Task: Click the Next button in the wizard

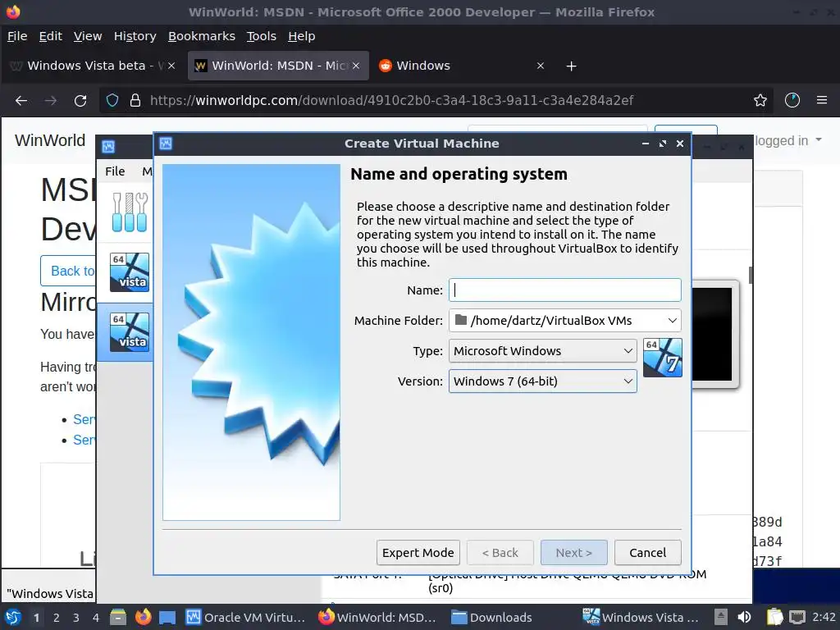Action: (x=573, y=552)
